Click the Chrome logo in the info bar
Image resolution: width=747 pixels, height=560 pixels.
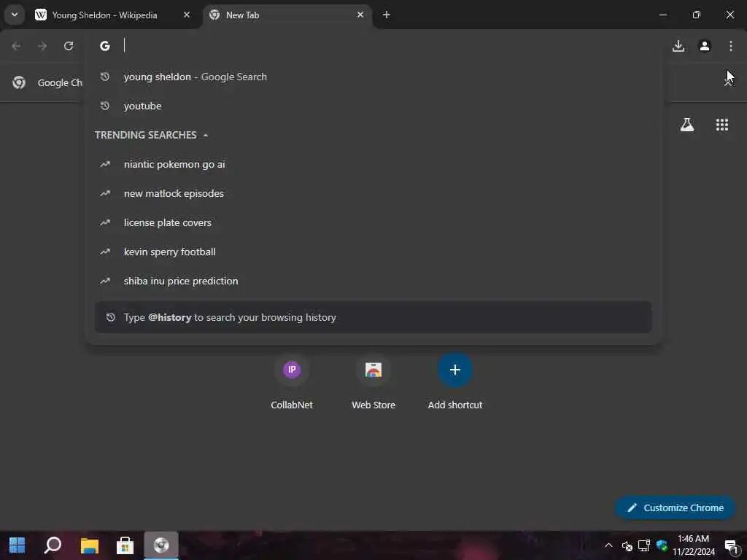pyautogui.click(x=19, y=82)
